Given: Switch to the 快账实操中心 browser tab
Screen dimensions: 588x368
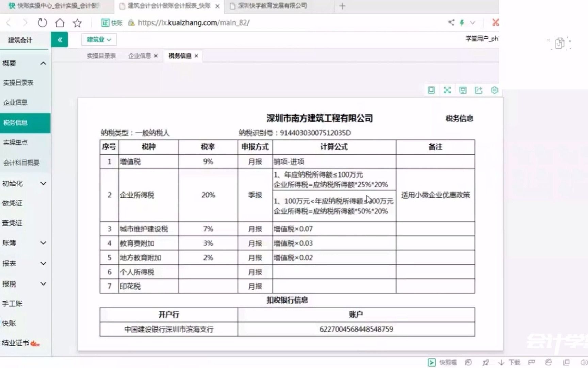Looking at the screenshot, I should coord(56,6).
